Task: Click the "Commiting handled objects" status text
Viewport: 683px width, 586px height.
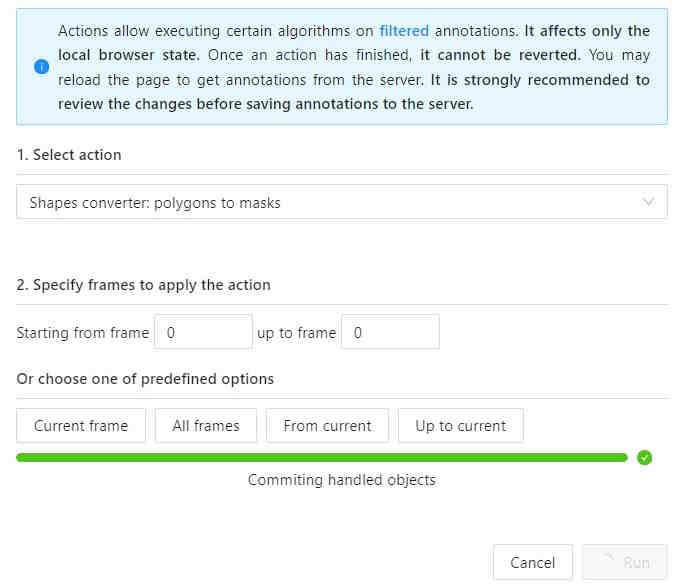Action: (342, 480)
